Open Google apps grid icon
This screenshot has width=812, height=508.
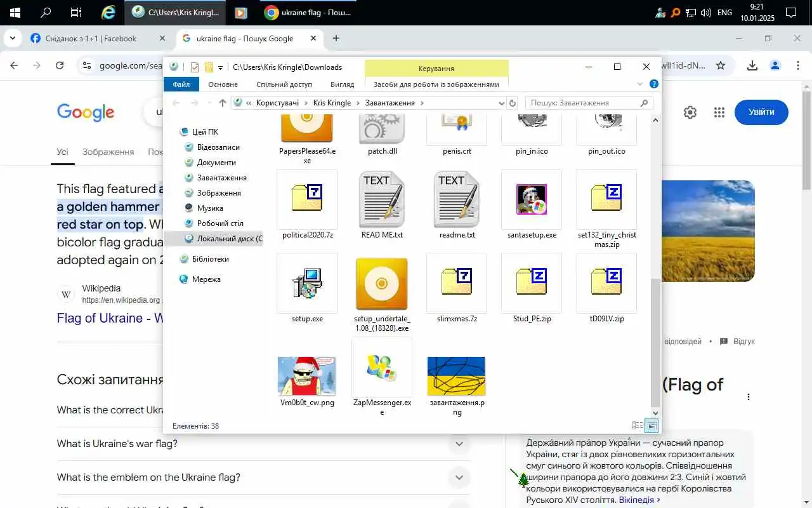(719, 112)
